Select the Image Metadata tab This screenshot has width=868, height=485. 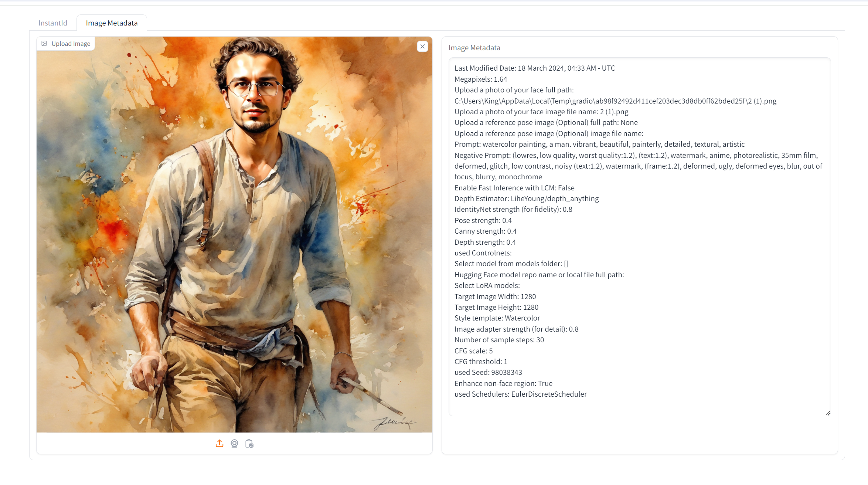[112, 23]
